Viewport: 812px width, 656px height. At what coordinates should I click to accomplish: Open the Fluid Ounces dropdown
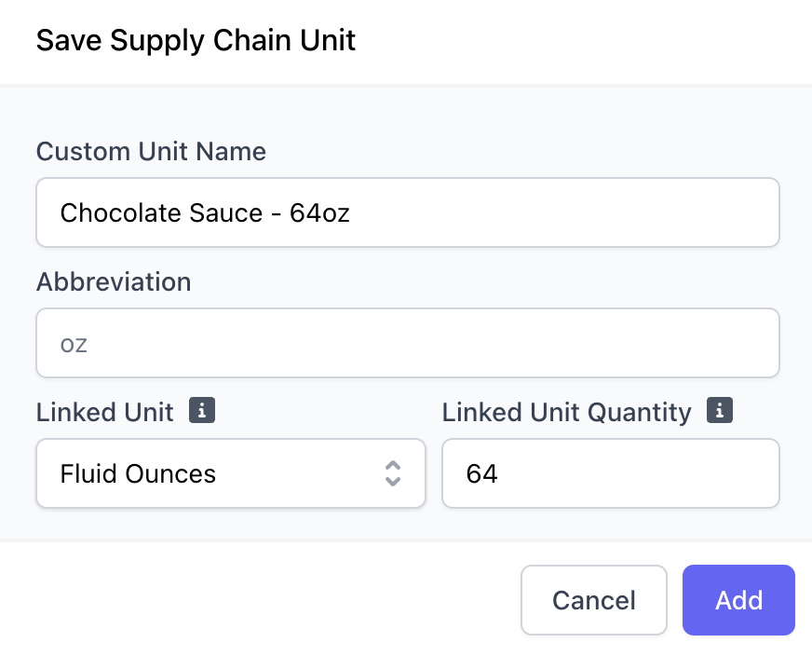pyautogui.click(x=231, y=473)
